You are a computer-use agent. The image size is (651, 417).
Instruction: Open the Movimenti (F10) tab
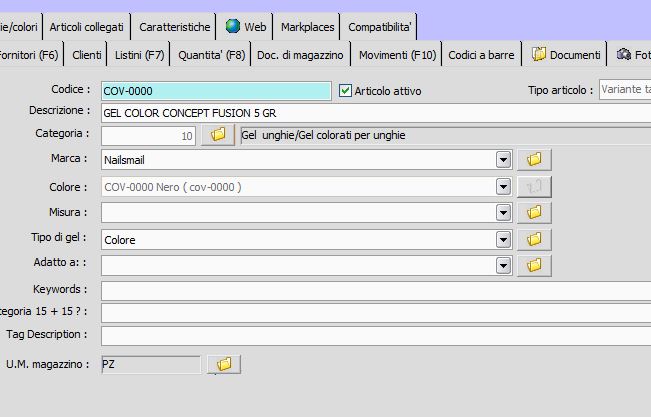point(397,55)
